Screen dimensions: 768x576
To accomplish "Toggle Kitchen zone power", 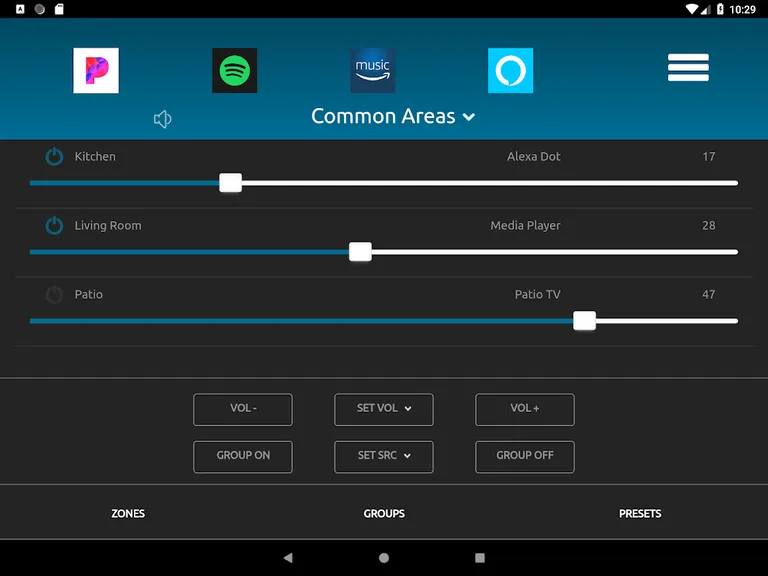I will pyautogui.click(x=54, y=157).
